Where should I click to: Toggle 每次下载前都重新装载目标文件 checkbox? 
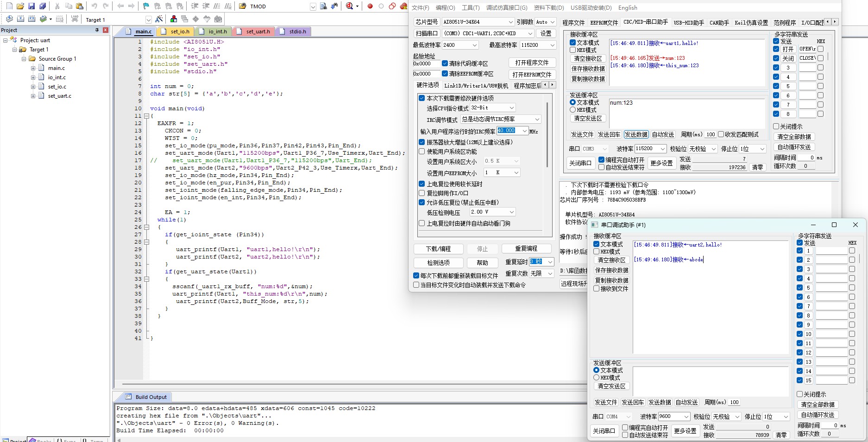(x=416, y=276)
